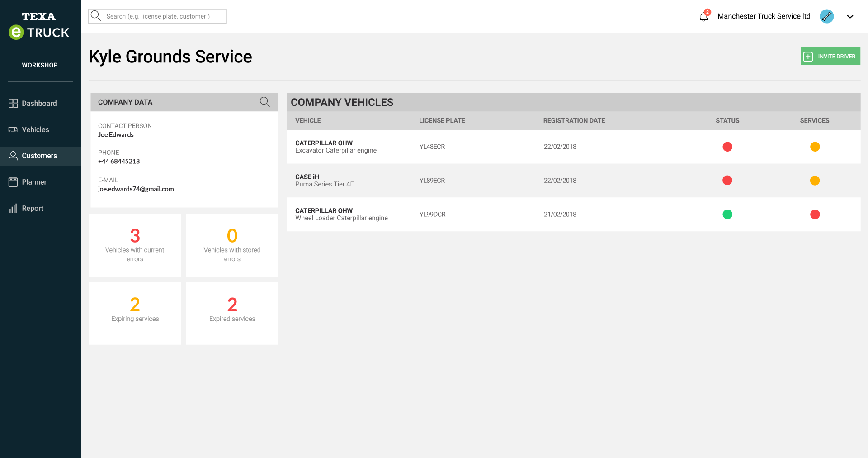Open the Planner menu item

click(x=40, y=182)
